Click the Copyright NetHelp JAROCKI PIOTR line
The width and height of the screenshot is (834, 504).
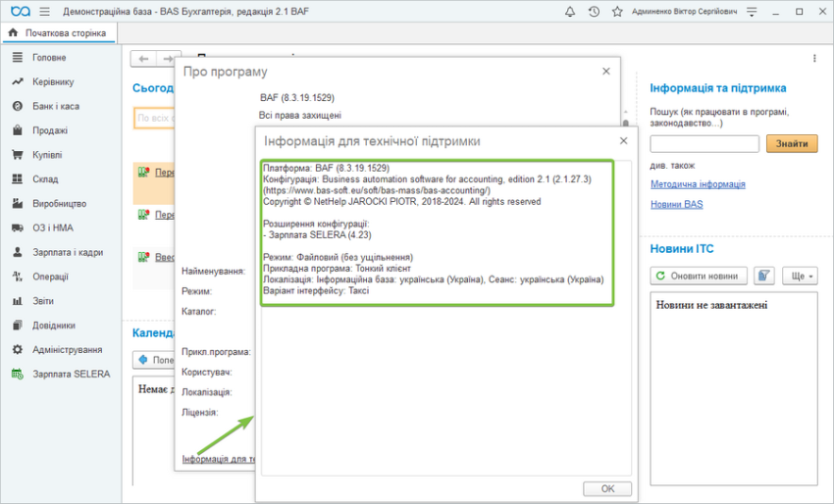(x=401, y=201)
